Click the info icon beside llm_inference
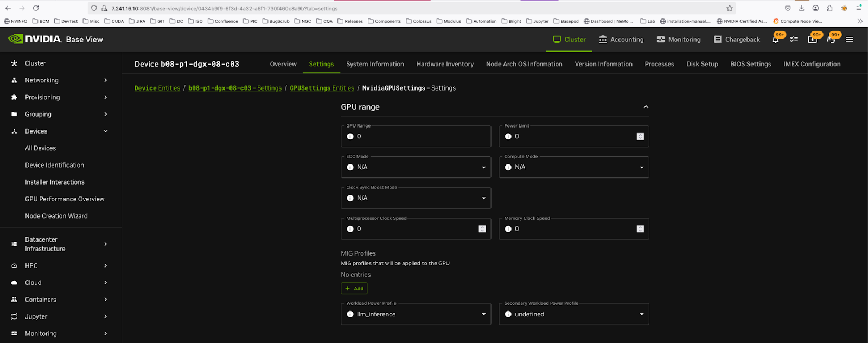The height and width of the screenshot is (343, 868). [350, 315]
